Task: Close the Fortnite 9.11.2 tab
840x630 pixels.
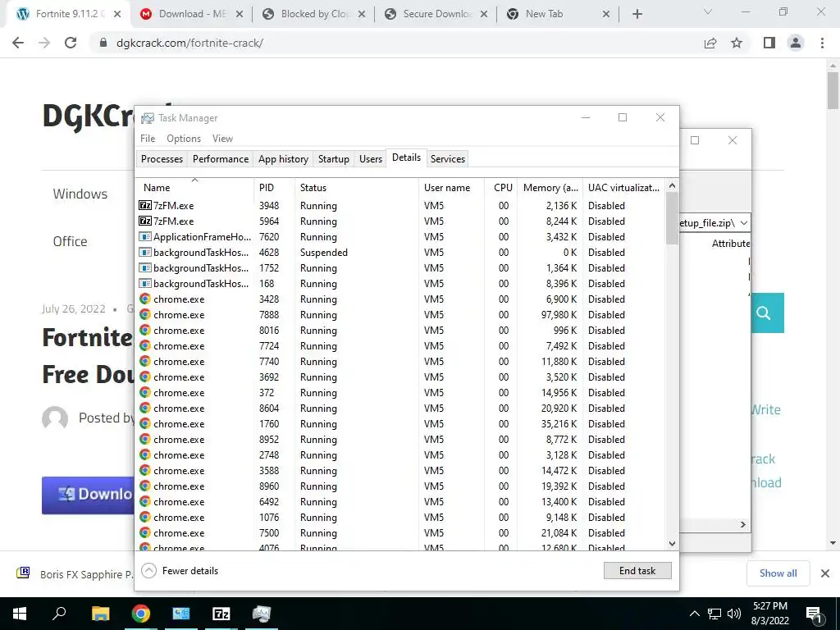Action: point(117,15)
